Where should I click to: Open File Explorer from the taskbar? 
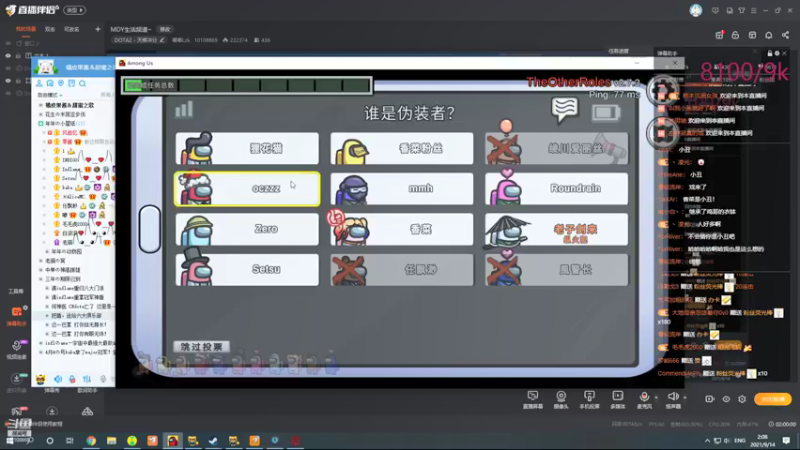[111, 440]
